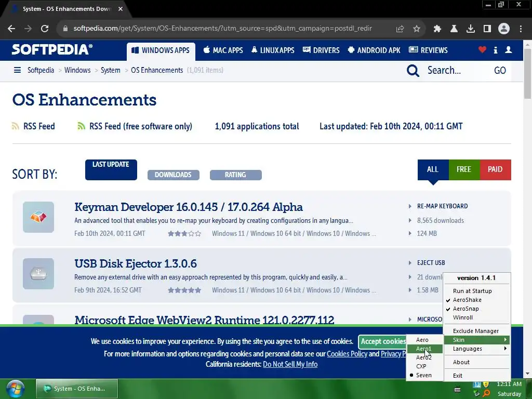The width and height of the screenshot is (532, 399).
Task: Select the Aero2 skin option
Action: 424,357
